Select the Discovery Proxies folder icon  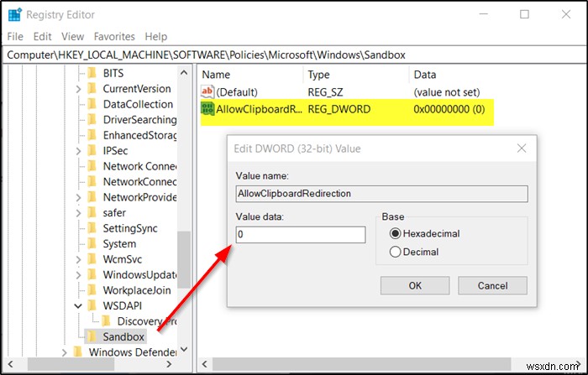pyautogui.click(x=106, y=321)
